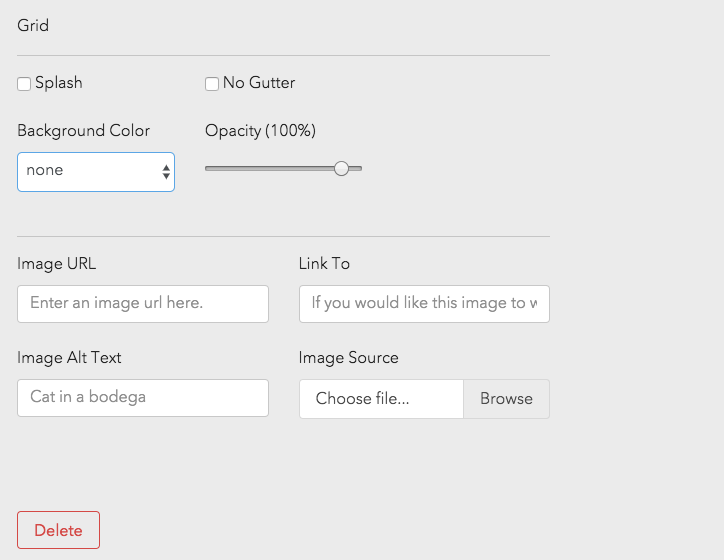Click the left end of Opacity track

pyautogui.click(x=209, y=169)
